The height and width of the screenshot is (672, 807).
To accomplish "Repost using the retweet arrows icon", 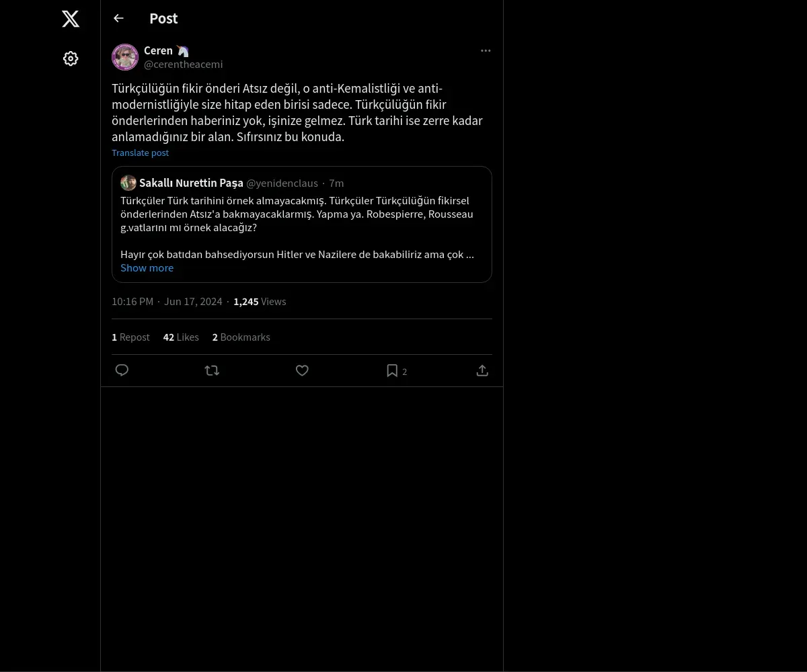I will [x=212, y=370].
